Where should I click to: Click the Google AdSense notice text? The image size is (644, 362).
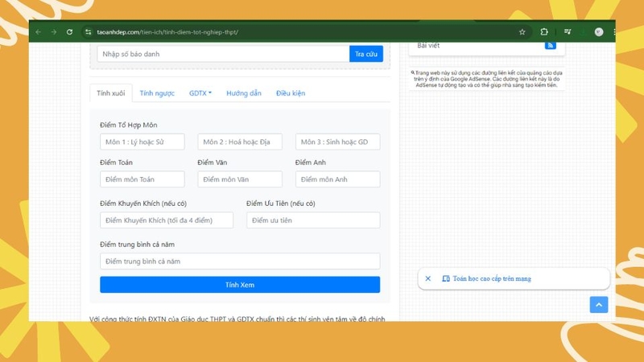coord(487,79)
